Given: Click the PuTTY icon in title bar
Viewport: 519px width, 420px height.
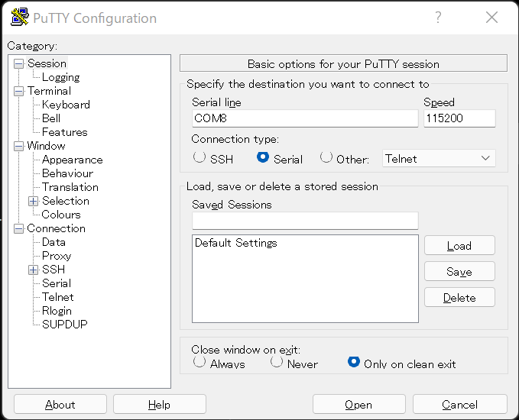Looking at the screenshot, I should point(20,18).
